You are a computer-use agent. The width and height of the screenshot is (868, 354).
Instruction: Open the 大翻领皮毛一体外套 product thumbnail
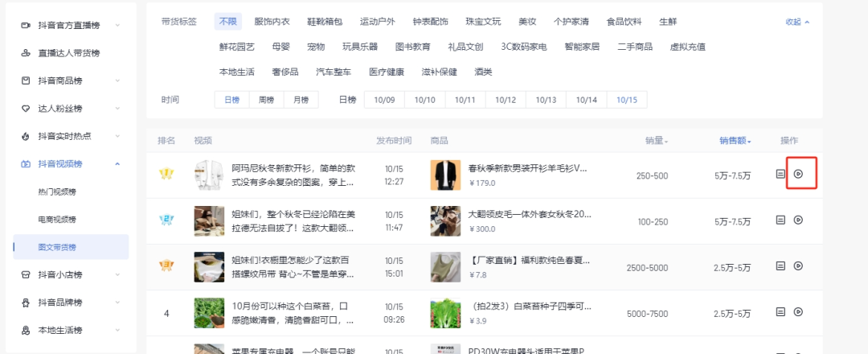coord(445,221)
